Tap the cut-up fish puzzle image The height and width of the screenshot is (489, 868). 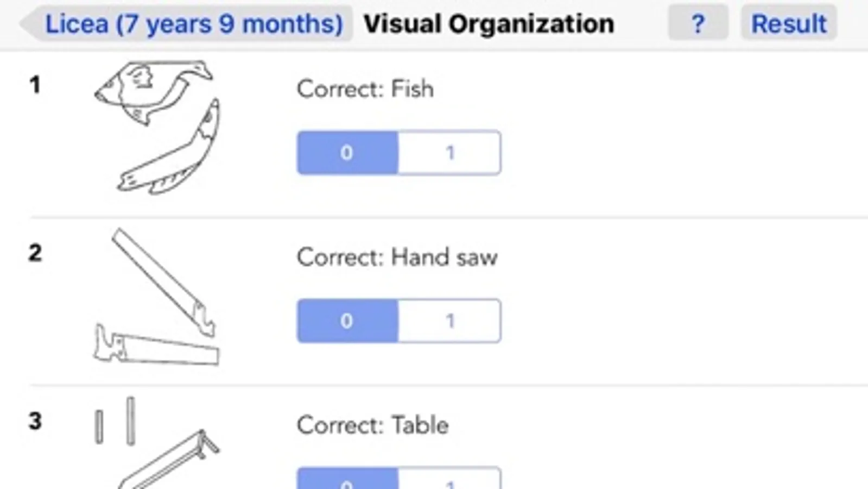click(157, 128)
